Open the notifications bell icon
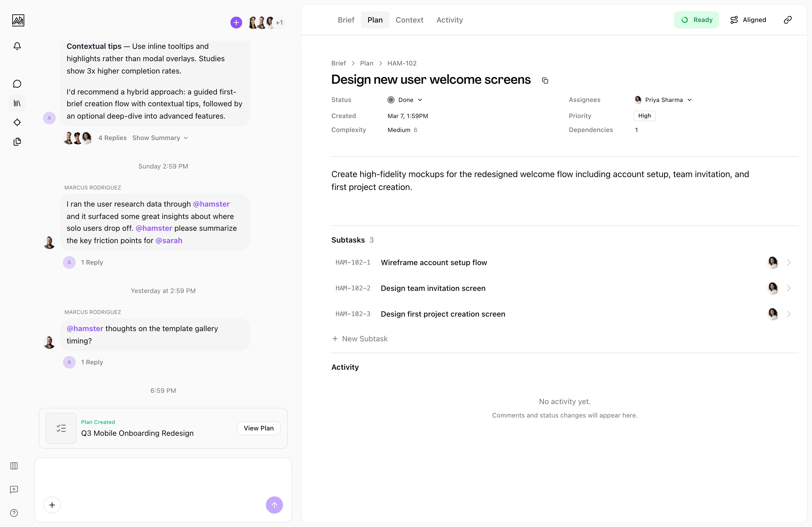The height and width of the screenshot is (527, 812). point(17,46)
